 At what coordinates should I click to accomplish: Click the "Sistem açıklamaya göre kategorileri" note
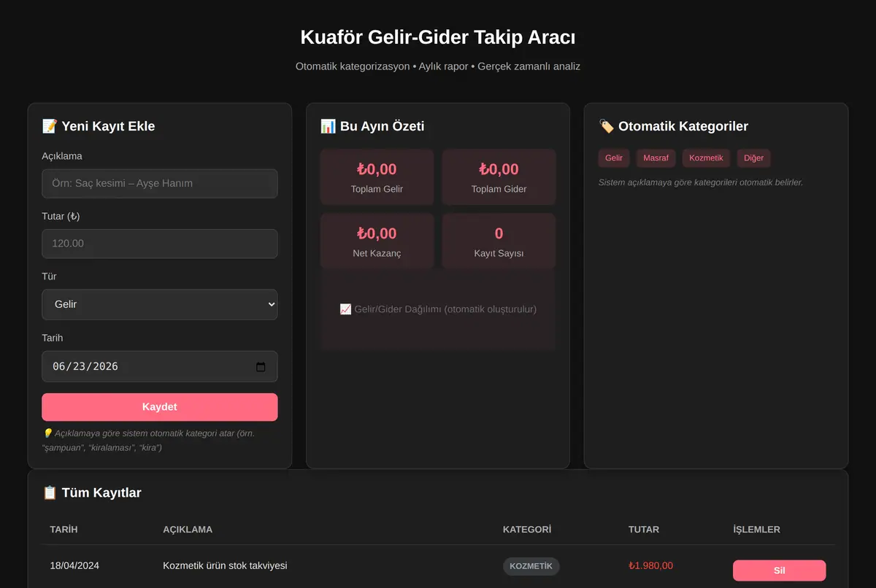pos(701,182)
